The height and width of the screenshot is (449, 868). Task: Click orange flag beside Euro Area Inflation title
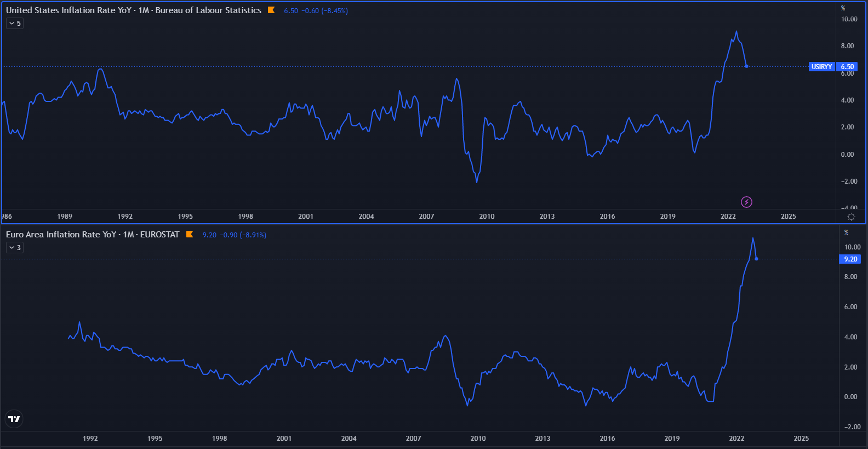pos(190,234)
